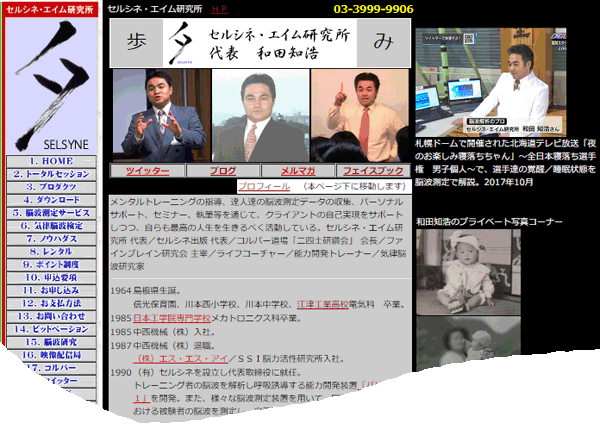The width and height of the screenshot is (600, 429).
Task: Open the TV broadcast screenshot image
Action: (491, 82)
